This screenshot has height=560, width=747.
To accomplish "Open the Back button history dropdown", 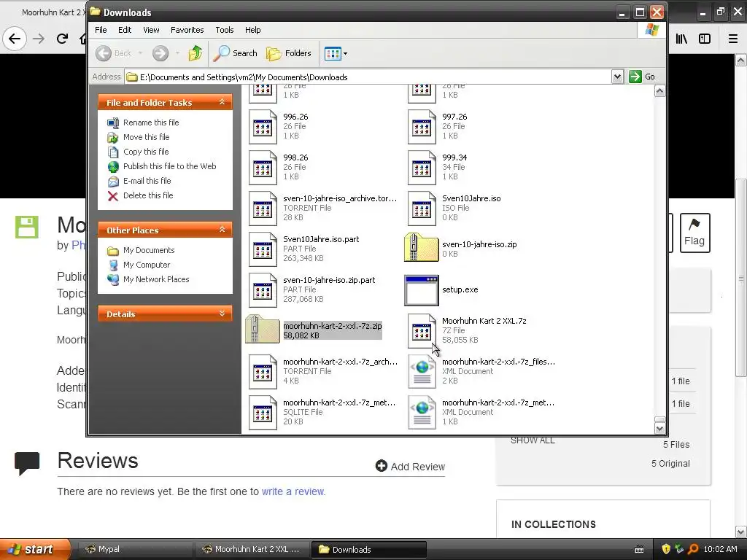I will [x=141, y=53].
